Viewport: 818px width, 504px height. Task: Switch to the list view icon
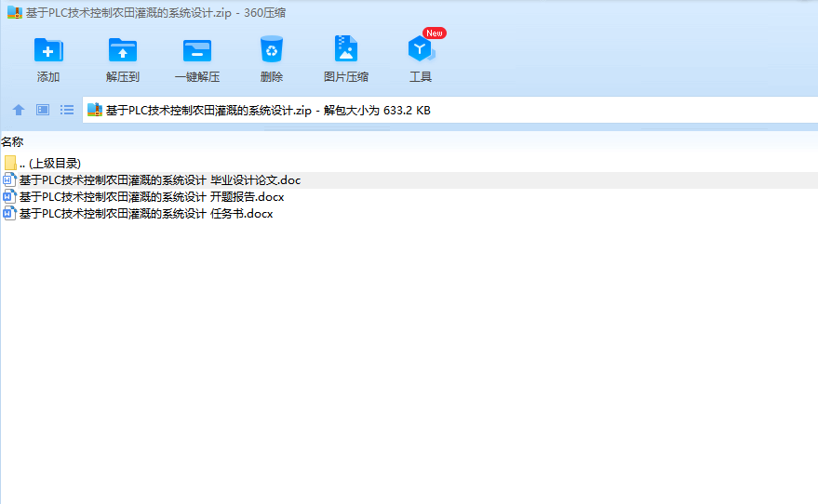(x=67, y=110)
